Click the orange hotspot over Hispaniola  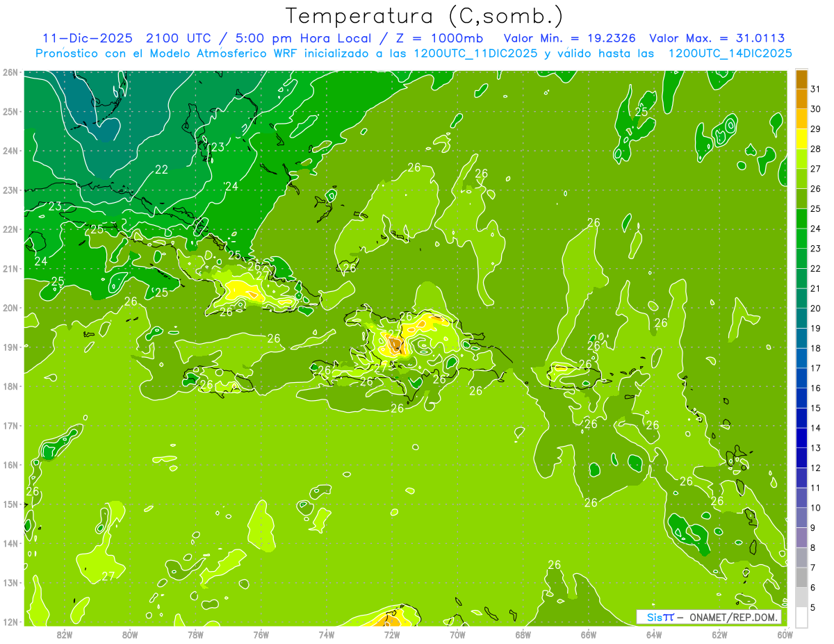point(394,345)
